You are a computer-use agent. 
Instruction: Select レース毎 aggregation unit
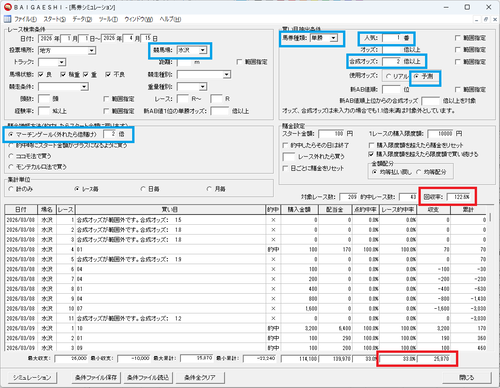coord(77,189)
